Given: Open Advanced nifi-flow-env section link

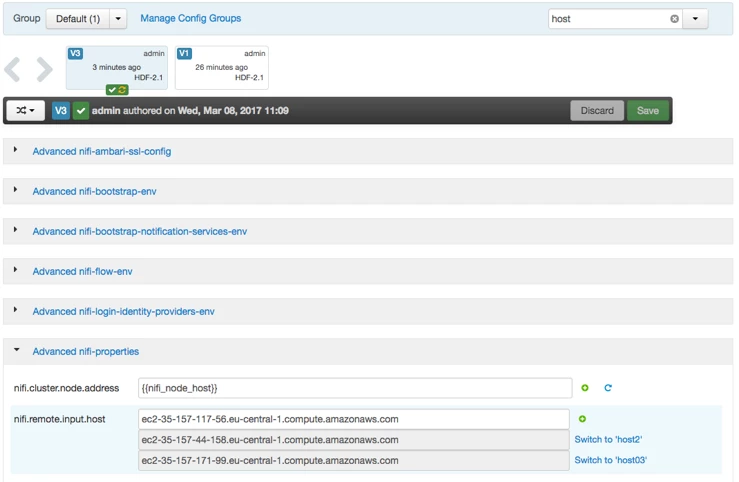Looking at the screenshot, I should [82, 271].
